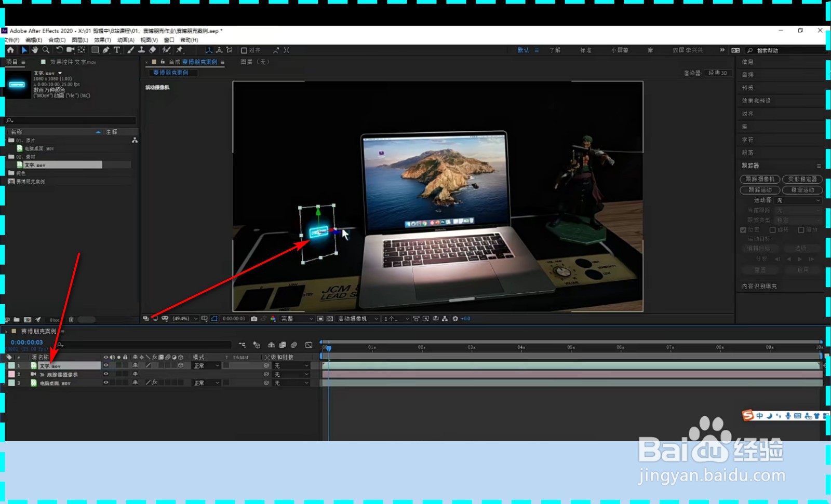Screen dimensions: 831x504
Task: Click the Local Axis mode icon
Action: tap(209, 50)
